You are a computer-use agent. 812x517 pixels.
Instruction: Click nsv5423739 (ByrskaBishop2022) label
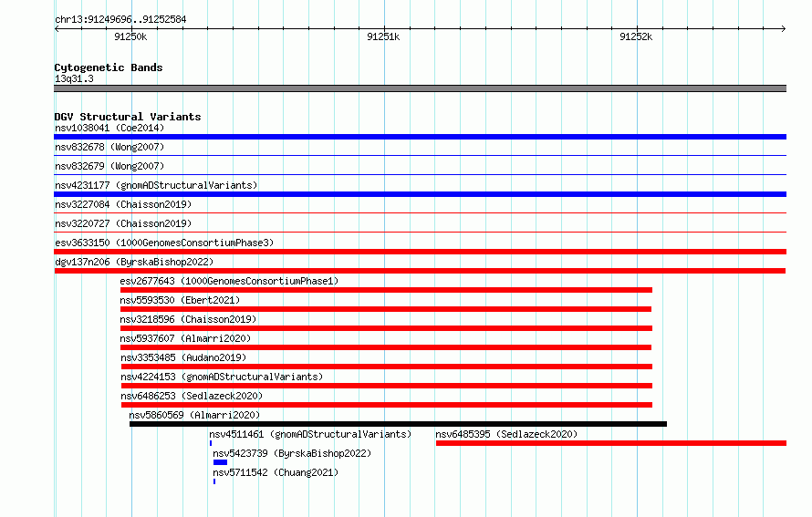pyautogui.click(x=292, y=453)
